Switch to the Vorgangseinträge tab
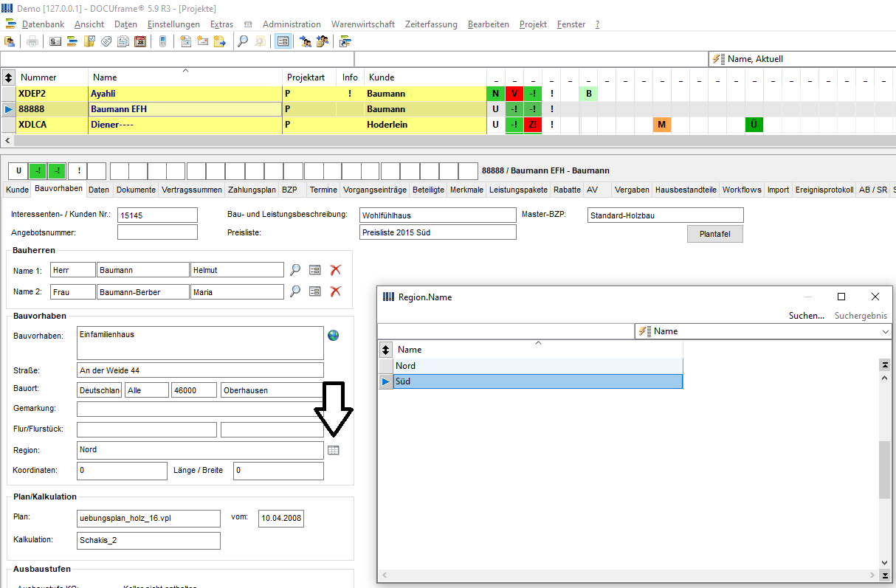896x588 pixels. click(375, 190)
